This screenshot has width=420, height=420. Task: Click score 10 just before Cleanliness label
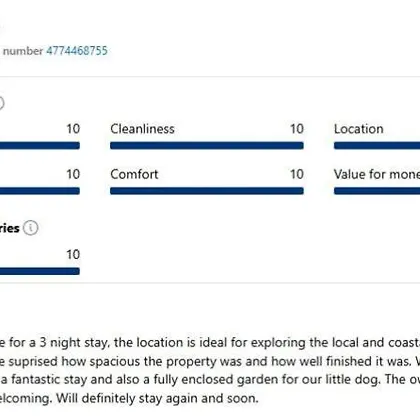(x=73, y=129)
